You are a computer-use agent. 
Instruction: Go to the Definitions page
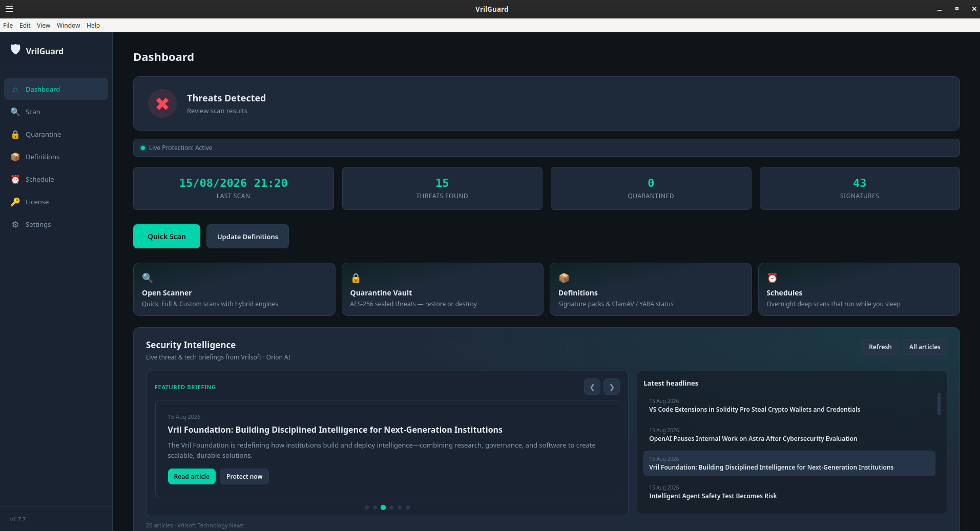pos(56,157)
